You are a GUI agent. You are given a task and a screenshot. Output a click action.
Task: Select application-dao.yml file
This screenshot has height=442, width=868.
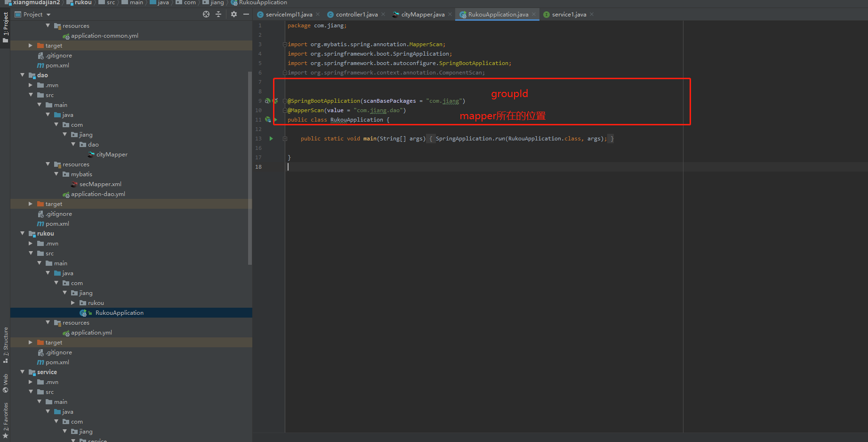(x=98, y=194)
